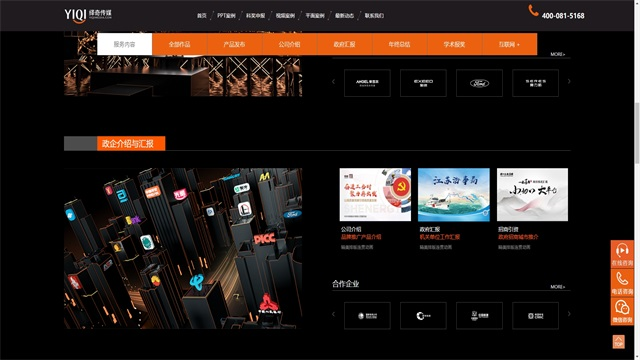
Task: Click MORE above the Angel/Ford logo row
Action: pos(558,54)
